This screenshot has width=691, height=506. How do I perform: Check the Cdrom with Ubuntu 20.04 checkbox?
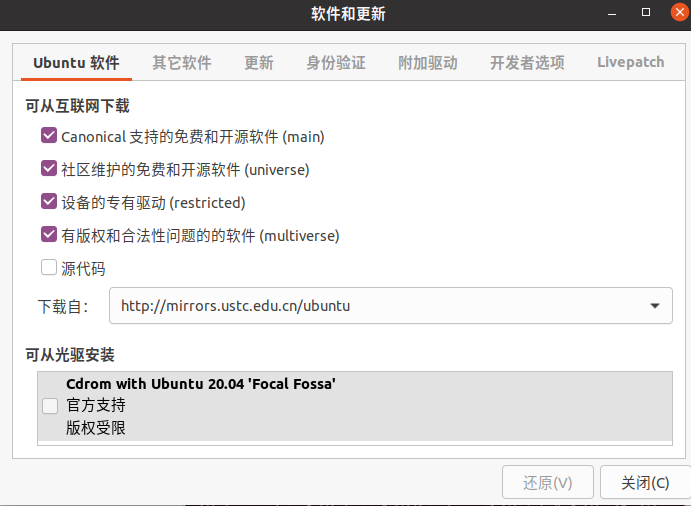pyautogui.click(x=50, y=406)
